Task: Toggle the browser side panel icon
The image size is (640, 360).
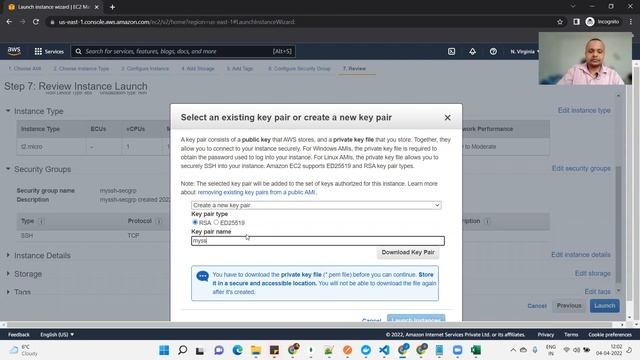Action: click(x=576, y=22)
